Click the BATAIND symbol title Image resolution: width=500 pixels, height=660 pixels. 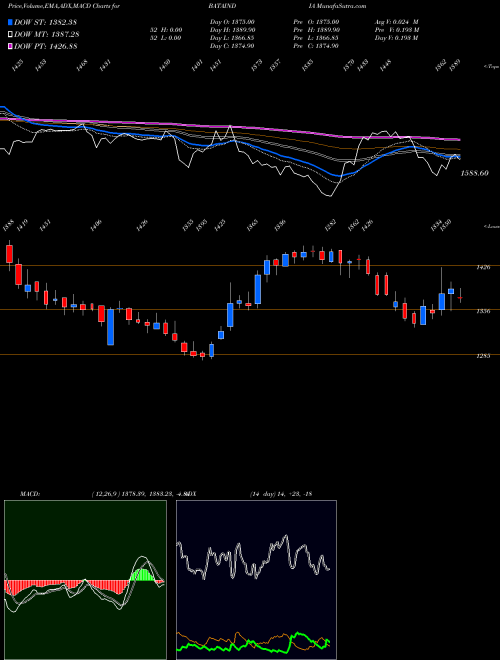[x=222, y=6]
